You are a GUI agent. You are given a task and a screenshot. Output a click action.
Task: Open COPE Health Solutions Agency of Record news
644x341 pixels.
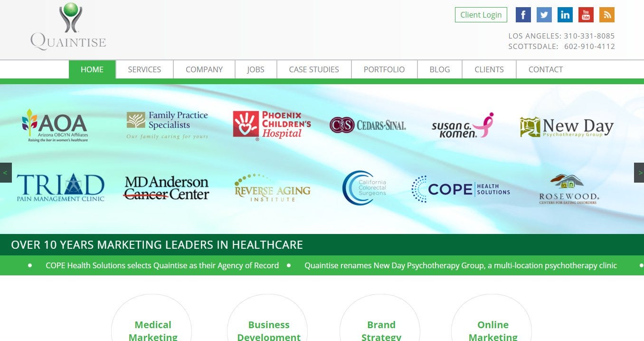[x=162, y=265]
